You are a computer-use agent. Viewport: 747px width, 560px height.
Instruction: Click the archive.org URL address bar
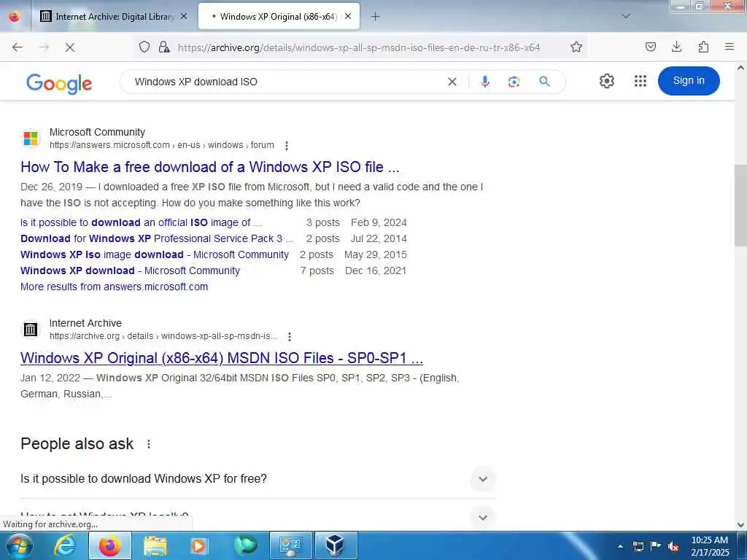coord(359,47)
